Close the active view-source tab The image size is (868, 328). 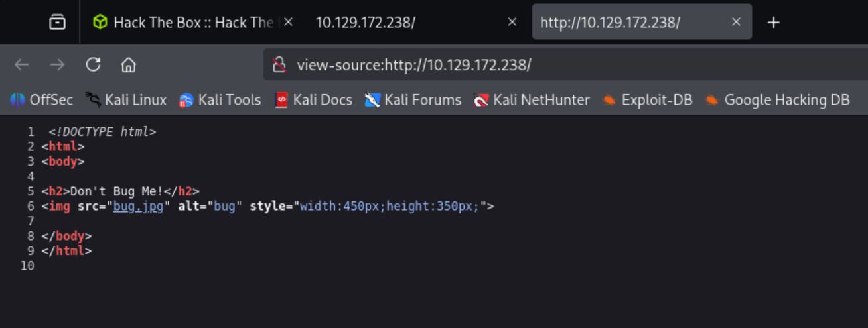[736, 22]
